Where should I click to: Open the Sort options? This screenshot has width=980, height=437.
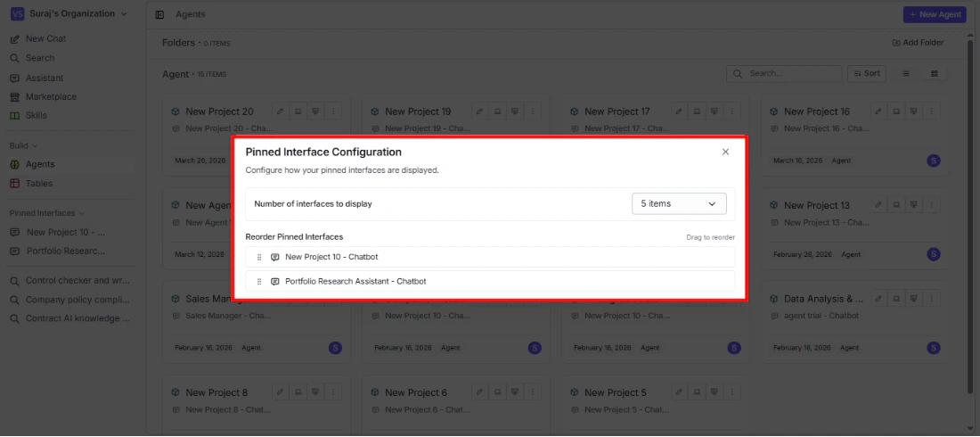pos(866,74)
